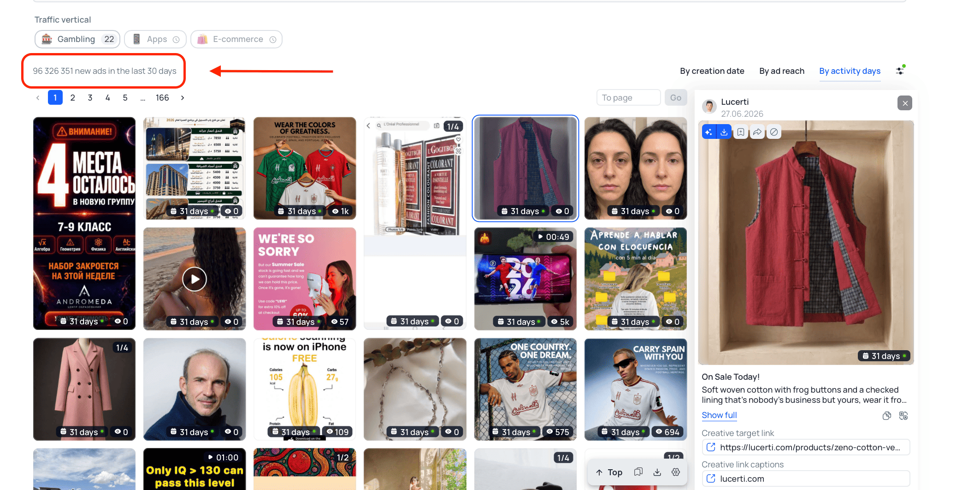
Task: Open the pink coat ad thumbnail
Action: click(84, 389)
